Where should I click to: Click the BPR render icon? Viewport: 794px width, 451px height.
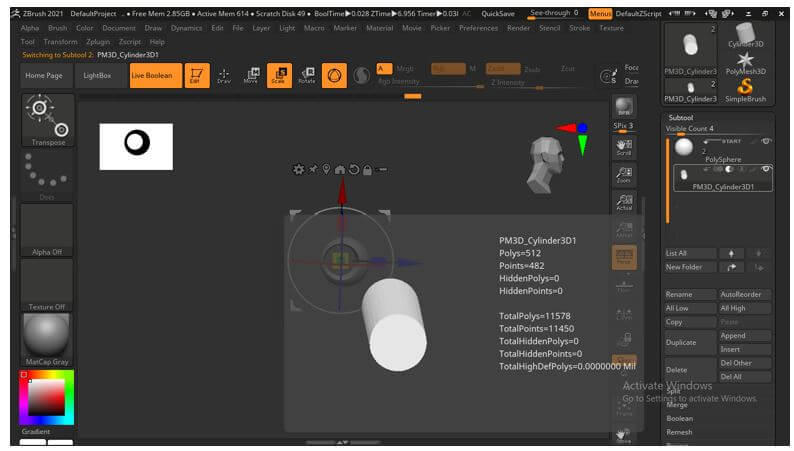(x=624, y=107)
